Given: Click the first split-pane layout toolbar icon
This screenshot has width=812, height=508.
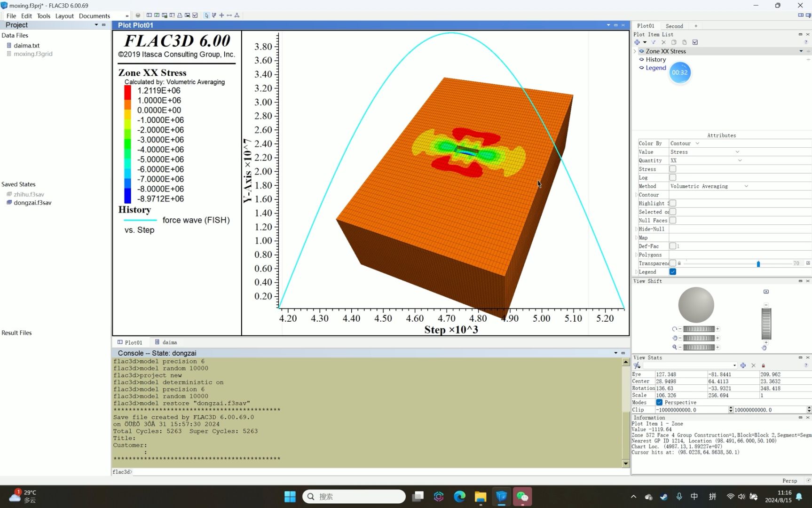Looking at the screenshot, I should pos(149,16).
